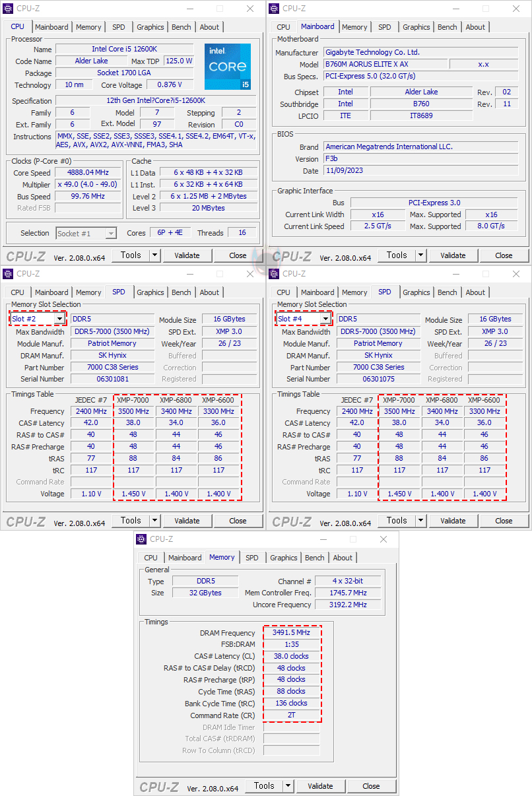Click Uncore Frequency 3192.2 MHz
This screenshot has width=532, height=796.
348,605
